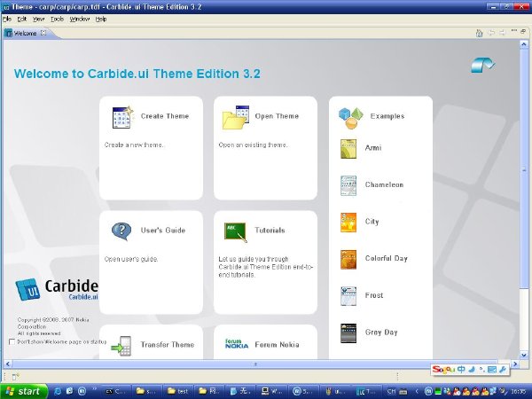Open the Tools menu
This screenshot has height=399, width=532.
coord(57,19)
